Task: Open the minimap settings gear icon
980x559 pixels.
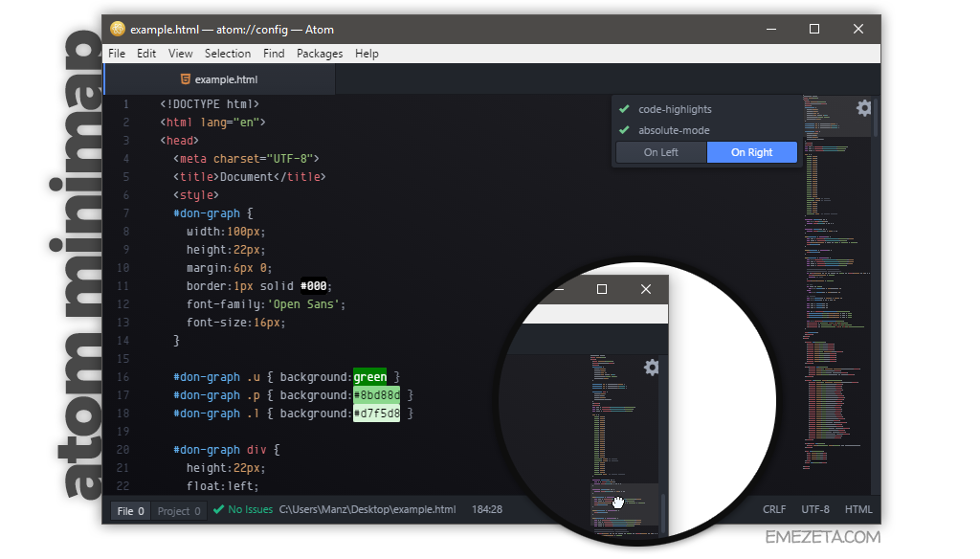Action: point(864,108)
